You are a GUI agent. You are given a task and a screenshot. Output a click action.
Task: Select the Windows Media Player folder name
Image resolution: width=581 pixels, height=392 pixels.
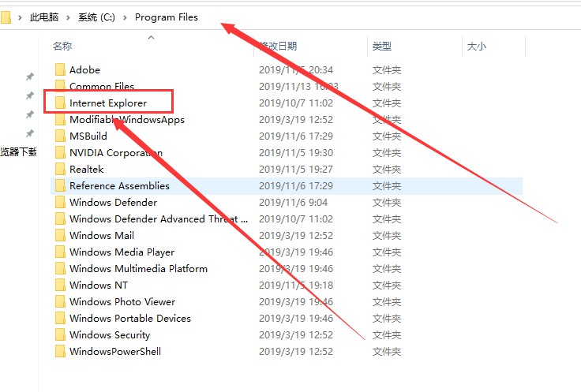coord(122,252)
